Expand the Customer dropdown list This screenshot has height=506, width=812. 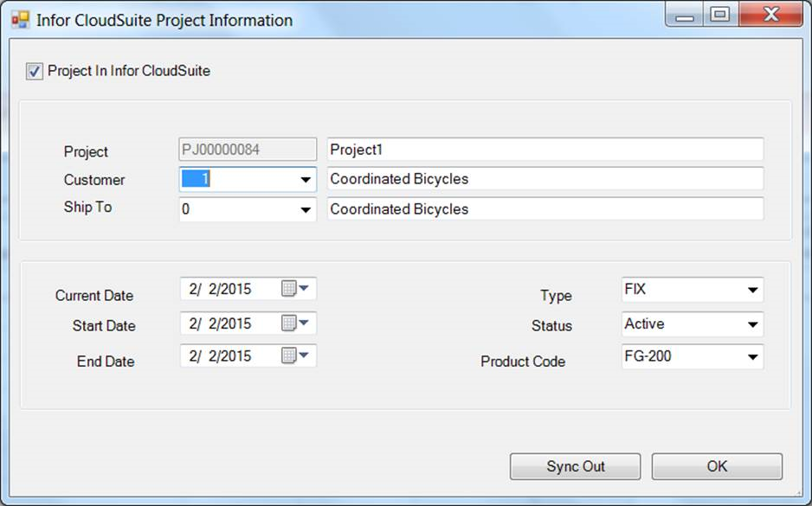point(306,180)
